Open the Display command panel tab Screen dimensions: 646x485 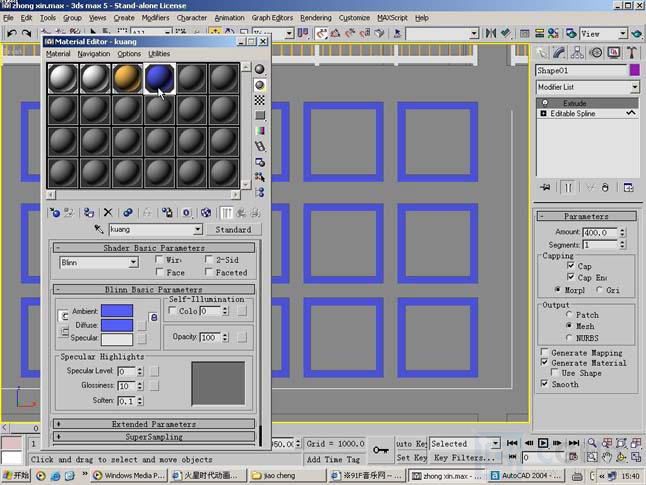click(x=614, y=53)
